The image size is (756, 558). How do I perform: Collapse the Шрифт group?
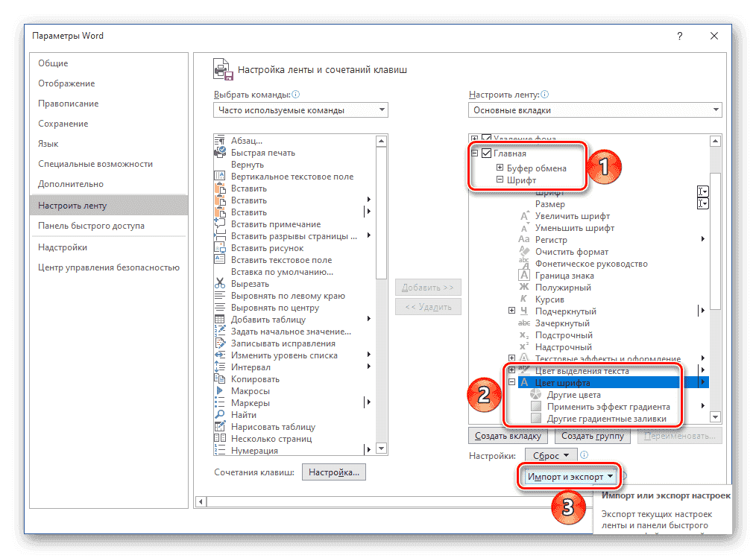pyautogui.click(x=500, y=180)
